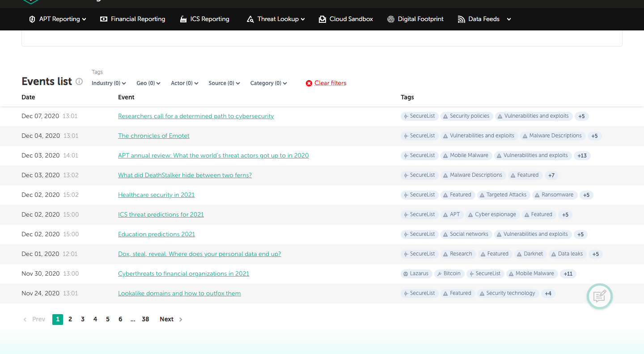Viewport: 644px width, 354px height.
Task: Click the Events list info icon
Action: point(79,81)
